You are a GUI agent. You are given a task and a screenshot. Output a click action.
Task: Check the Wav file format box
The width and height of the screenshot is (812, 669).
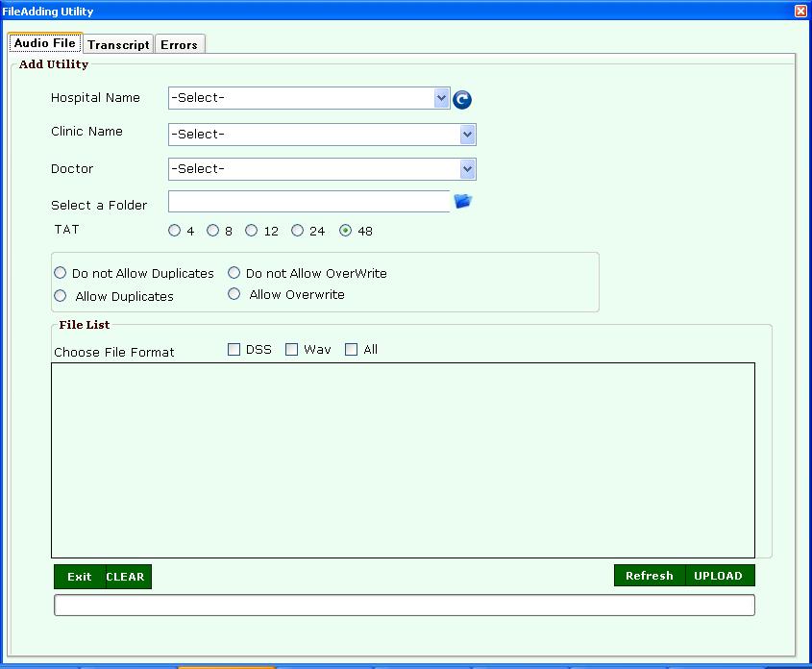(291, 350)
